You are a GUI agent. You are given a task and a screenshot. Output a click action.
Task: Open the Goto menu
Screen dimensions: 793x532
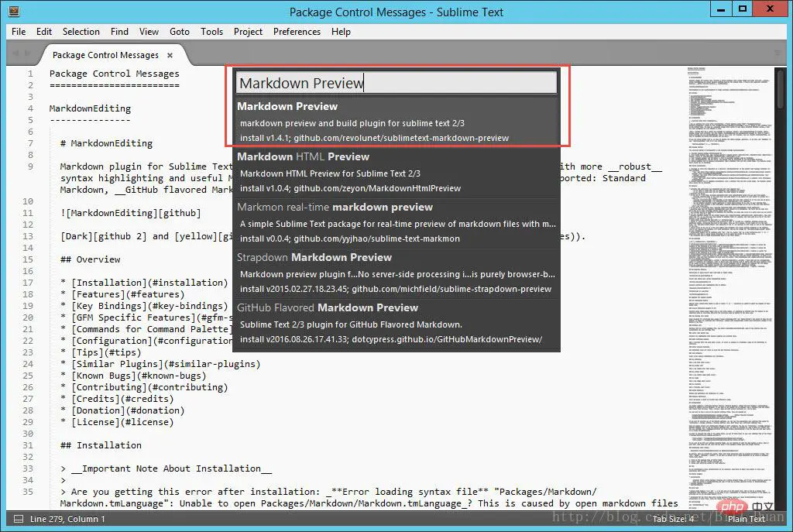coord(180,31)
